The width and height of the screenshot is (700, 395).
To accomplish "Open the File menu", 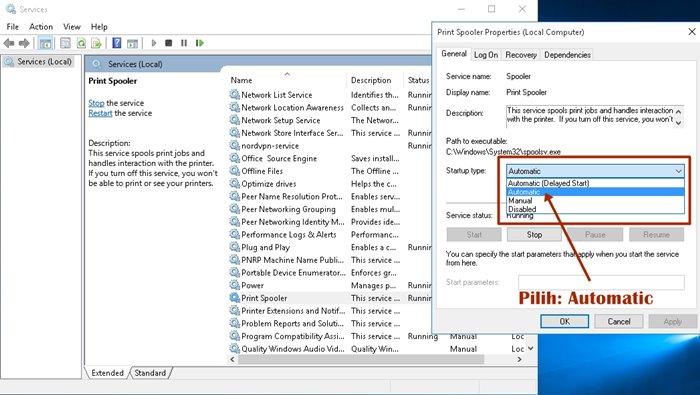I will pyautogui.click(x=12, y=27).
